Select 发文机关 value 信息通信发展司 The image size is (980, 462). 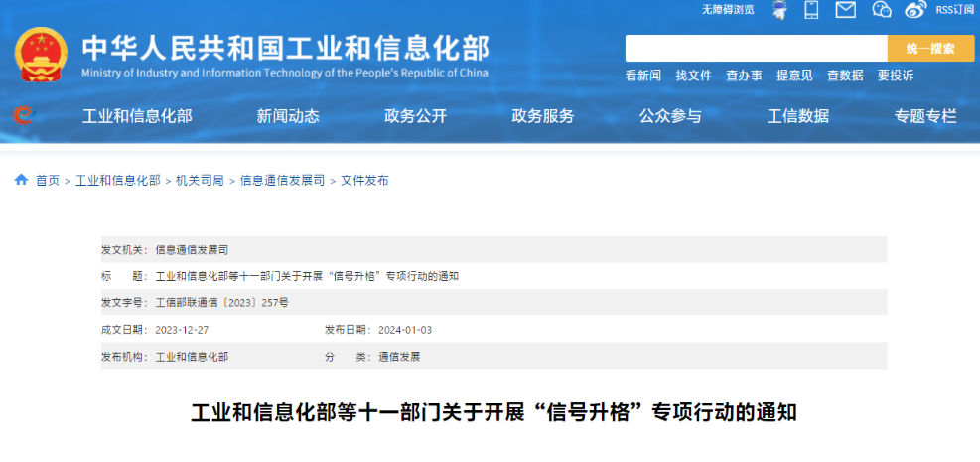pos(192,250)
